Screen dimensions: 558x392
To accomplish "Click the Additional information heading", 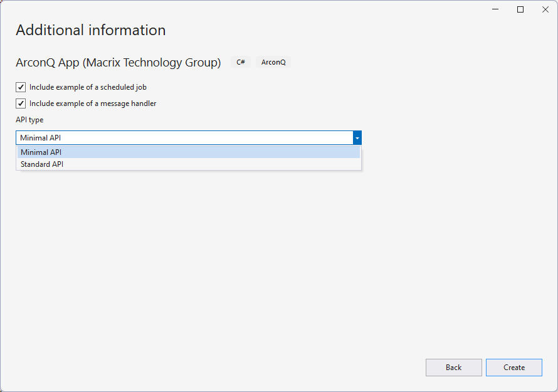I will tap(91, 30).
